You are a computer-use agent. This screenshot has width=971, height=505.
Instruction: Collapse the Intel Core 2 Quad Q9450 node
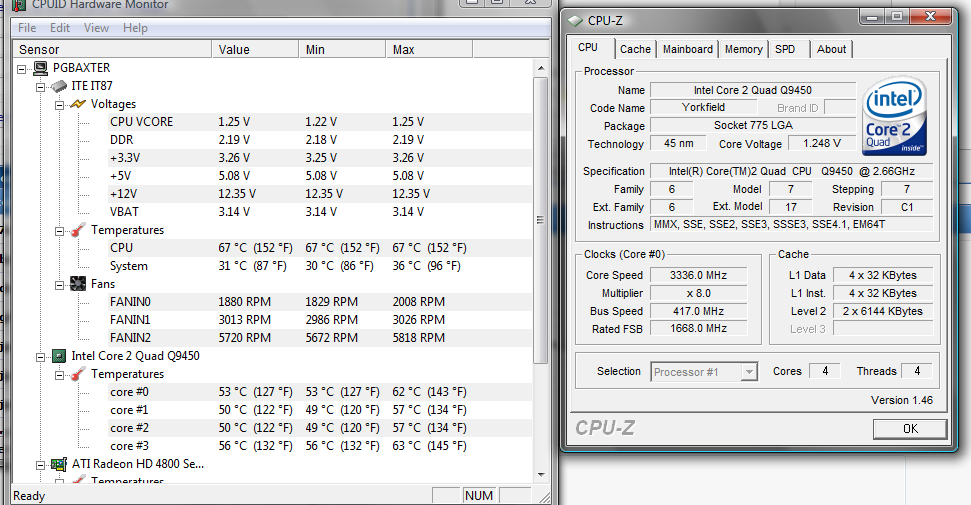point(40,357)
